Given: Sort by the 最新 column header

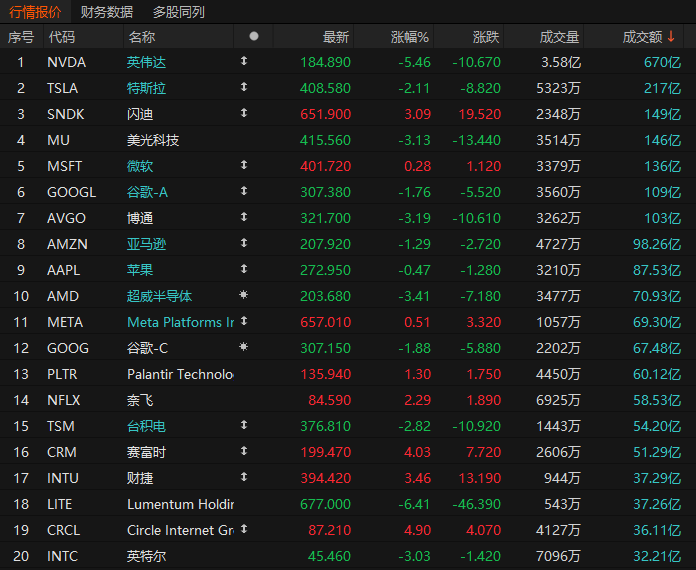Looking at the screenshot, I should tap(336, 37).
